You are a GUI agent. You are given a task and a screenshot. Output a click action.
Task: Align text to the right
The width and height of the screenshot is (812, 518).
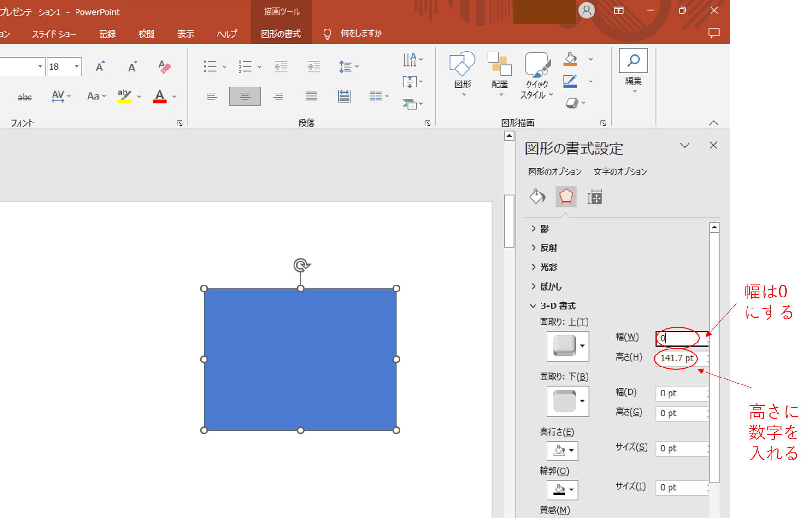278,96
